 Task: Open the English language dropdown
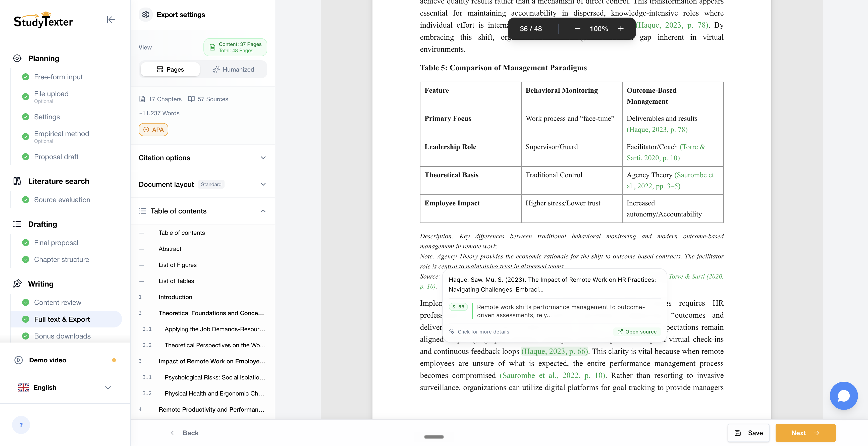(65, 387)
